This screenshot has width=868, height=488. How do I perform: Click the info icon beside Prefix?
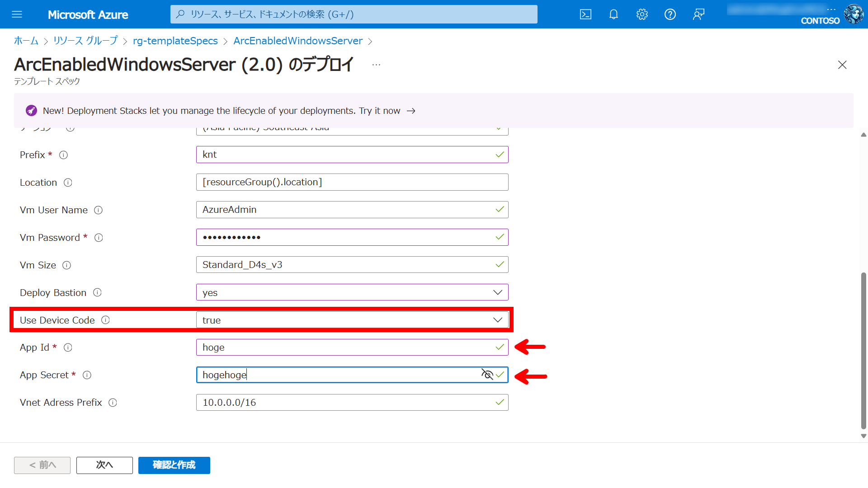tap(64, 155)
